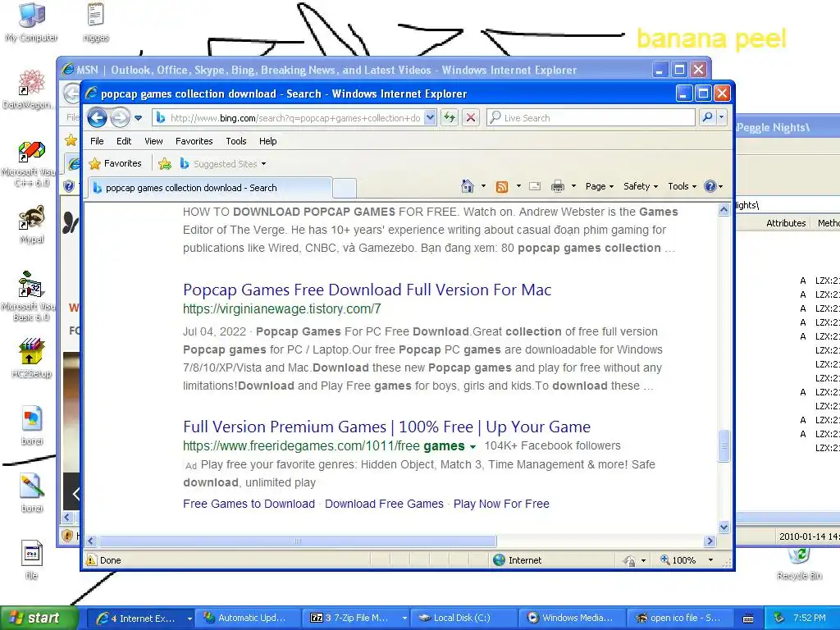This screenshot has width=840, height=630.
Task: Click the Back arrow in Internet Explorer
Action: pyautogui.click(x=97, y=117)
